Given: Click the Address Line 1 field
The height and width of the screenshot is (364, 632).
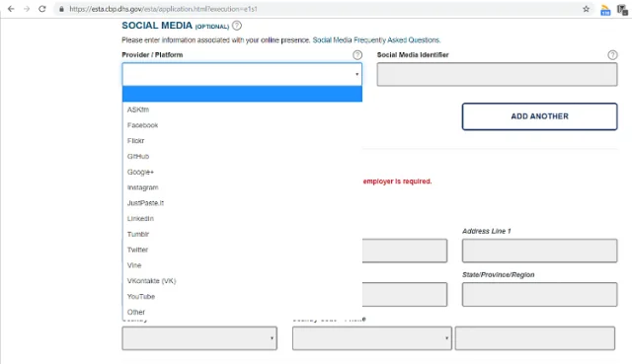Looking at the screenshot, I should pos(540,251).
